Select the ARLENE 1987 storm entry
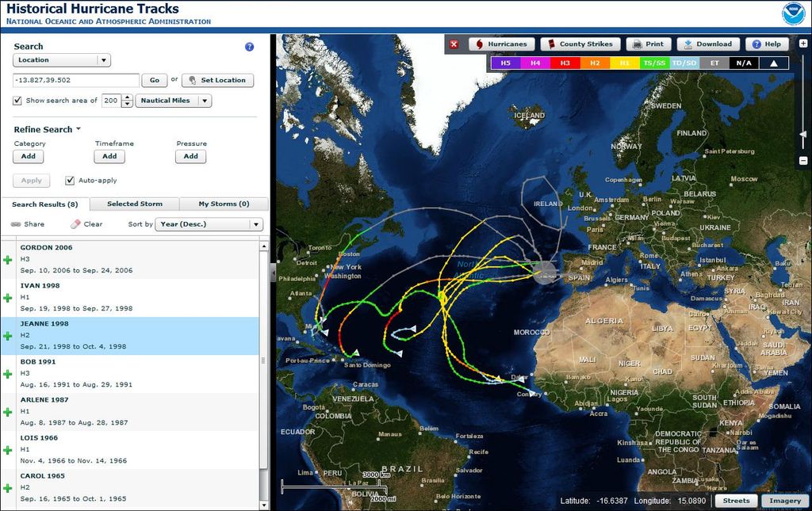Screen dimensions: 812x511 pyautogui.click(x=130, y=412)
